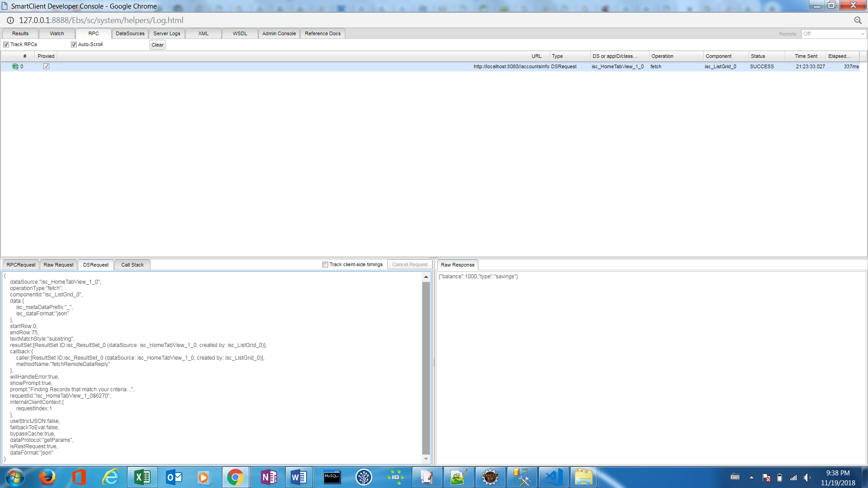
Task: Click the browser zoom magnifier icon
Action: coord(858,20)
